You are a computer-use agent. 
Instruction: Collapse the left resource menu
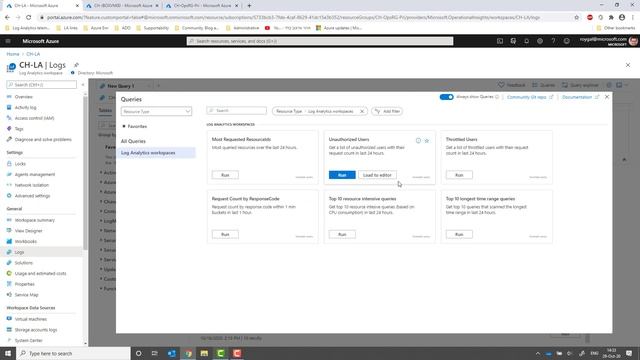click(83, 85)
